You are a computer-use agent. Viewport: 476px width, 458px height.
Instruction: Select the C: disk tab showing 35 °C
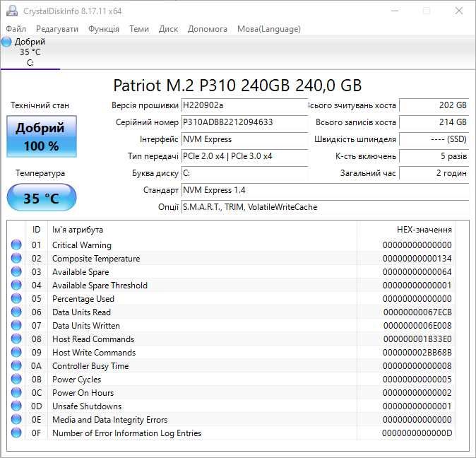(30, 52)
